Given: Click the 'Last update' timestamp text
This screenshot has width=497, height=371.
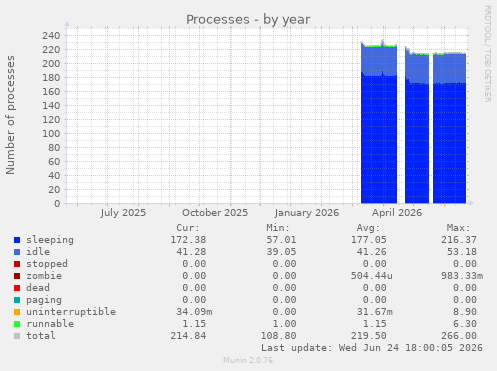Looking at the screenshot, I should (372, 348).
